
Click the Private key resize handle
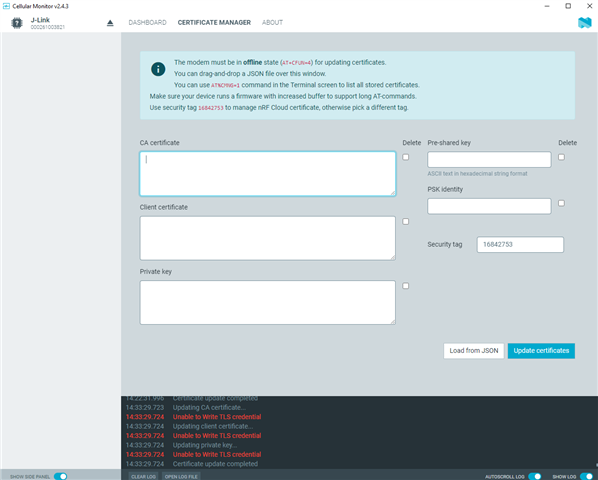click(392, 322)
